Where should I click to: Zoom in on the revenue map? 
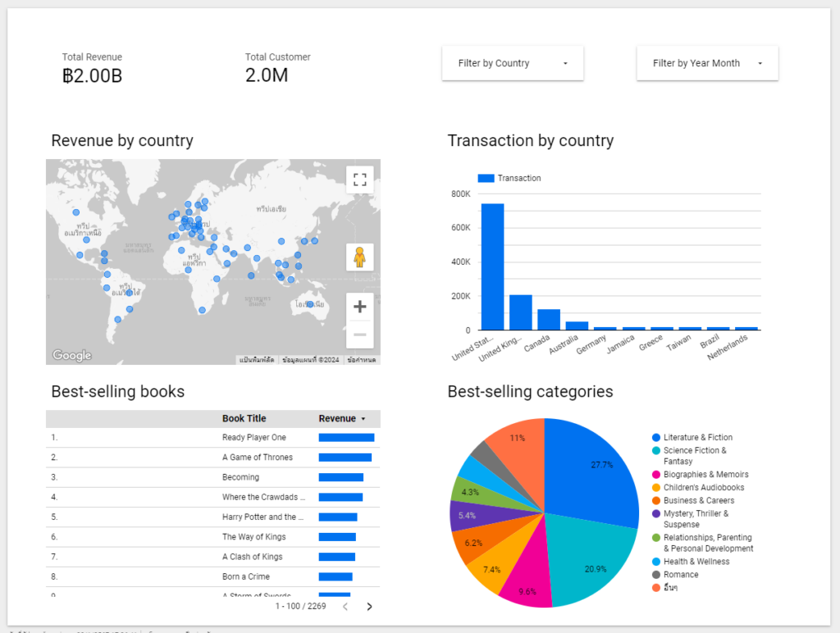pyautogui.click(x=359, y=307)
